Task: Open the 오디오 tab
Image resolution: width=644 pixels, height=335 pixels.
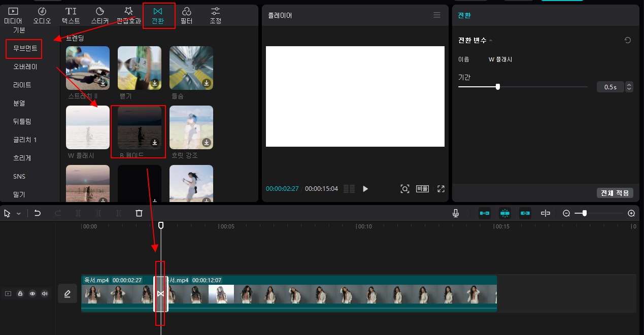Action: click(42, 16)
